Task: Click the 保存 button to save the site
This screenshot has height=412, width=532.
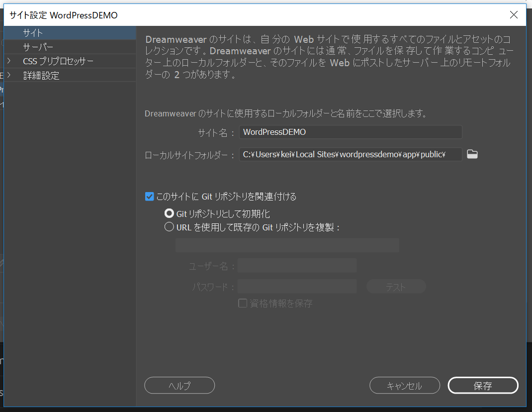Action: click(483, 385)
